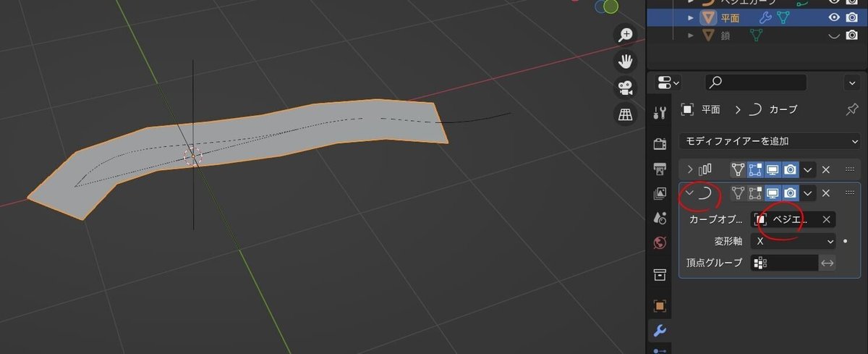Toggle the invert vertex group arrow button
Image resolution: width=868 pixels, height=354 pixels.
(827, 263)
